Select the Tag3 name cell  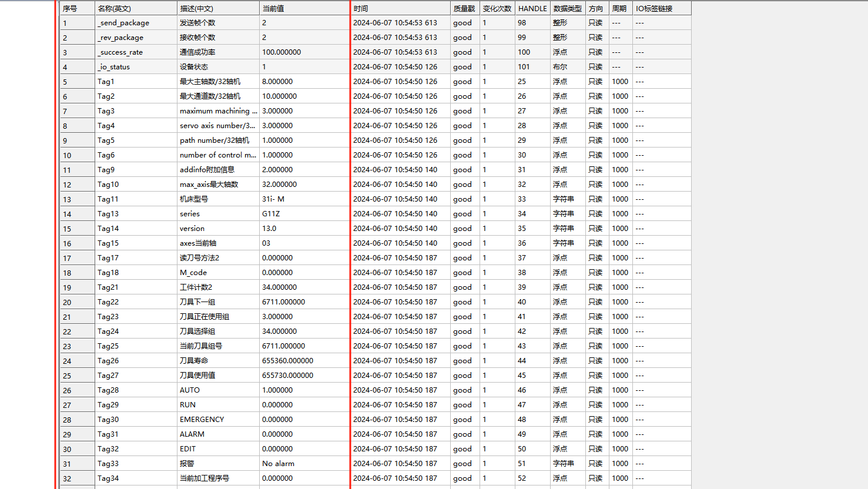tap(136, 110)
